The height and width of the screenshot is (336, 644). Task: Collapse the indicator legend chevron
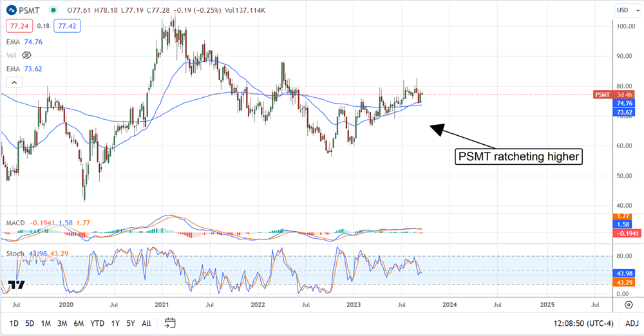pos(14,82)
